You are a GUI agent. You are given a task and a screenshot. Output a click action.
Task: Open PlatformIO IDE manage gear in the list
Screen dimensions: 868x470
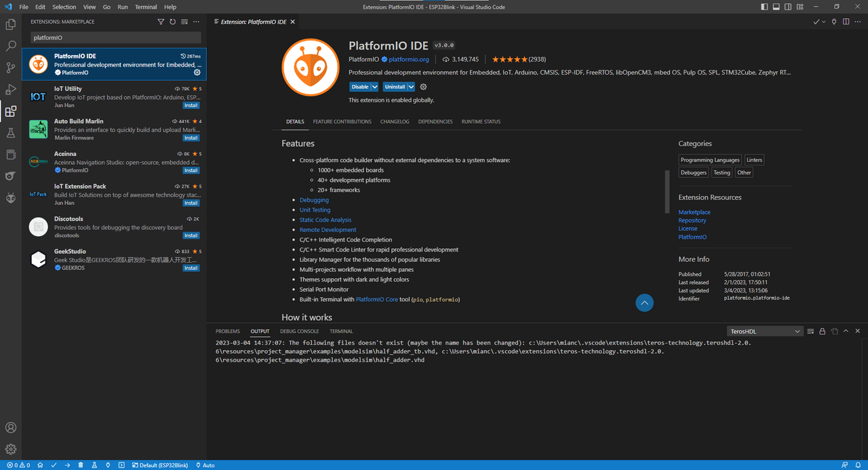point(197,73)
